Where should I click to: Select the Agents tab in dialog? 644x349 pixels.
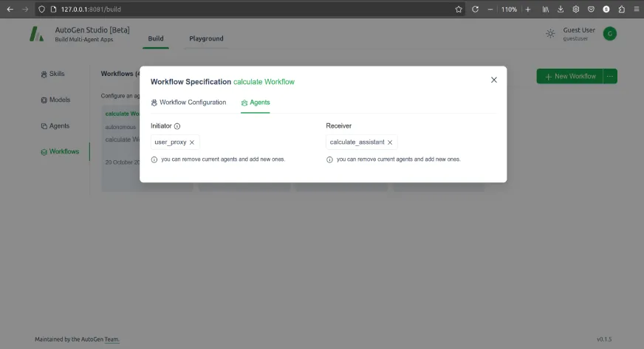[x=256, y=103]
